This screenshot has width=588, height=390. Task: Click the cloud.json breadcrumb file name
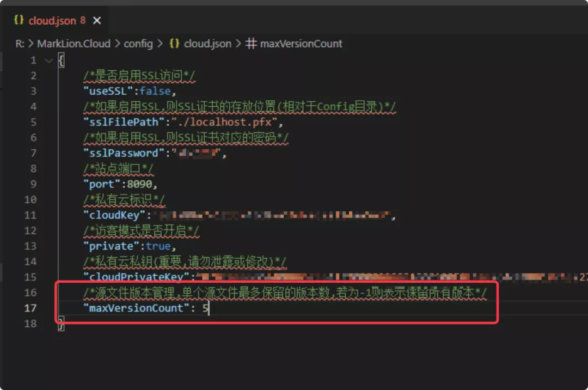[x=207, y=44]
